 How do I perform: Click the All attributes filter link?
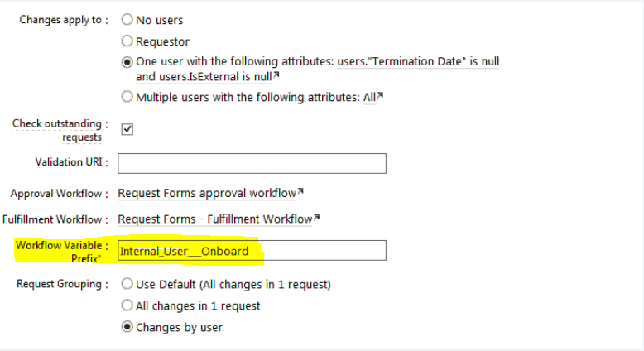point(369,97)
